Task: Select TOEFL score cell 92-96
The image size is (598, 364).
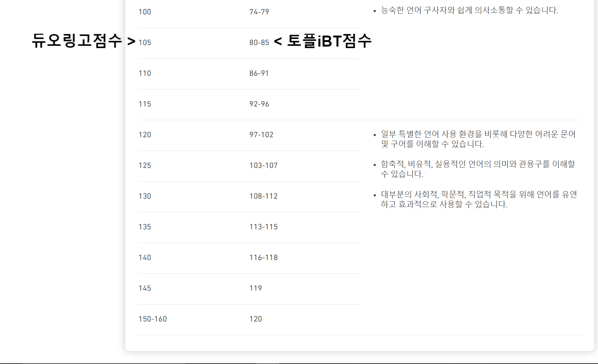Action: tap(259, 104)
